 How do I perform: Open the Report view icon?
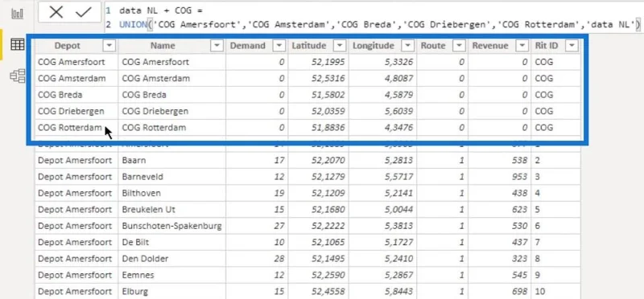(17, 14)
